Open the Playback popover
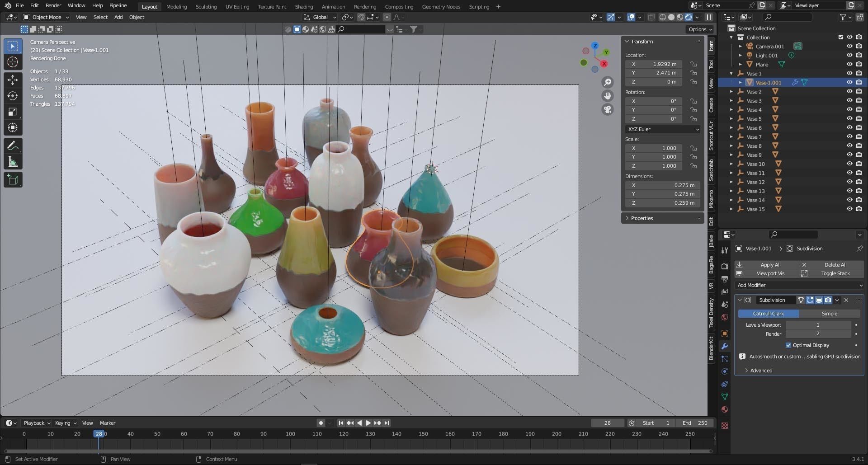The height and width of the screenshot is (465, 868). point(37,423)
